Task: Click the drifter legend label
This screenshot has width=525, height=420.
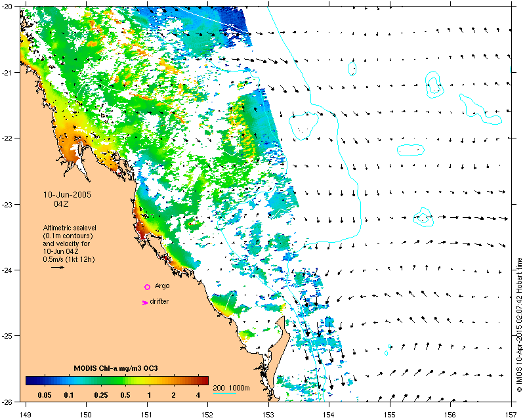Action: [x=159, y=301]
